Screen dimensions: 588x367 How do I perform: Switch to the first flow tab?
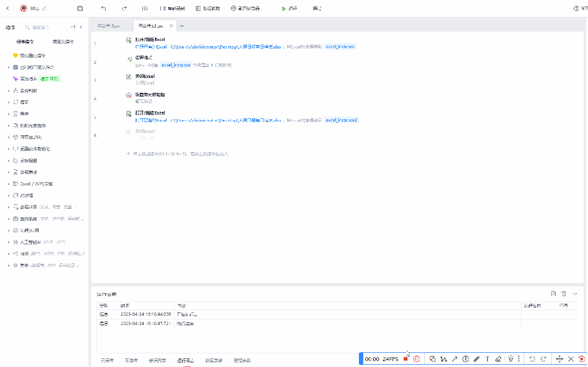[x=109, y=26]
